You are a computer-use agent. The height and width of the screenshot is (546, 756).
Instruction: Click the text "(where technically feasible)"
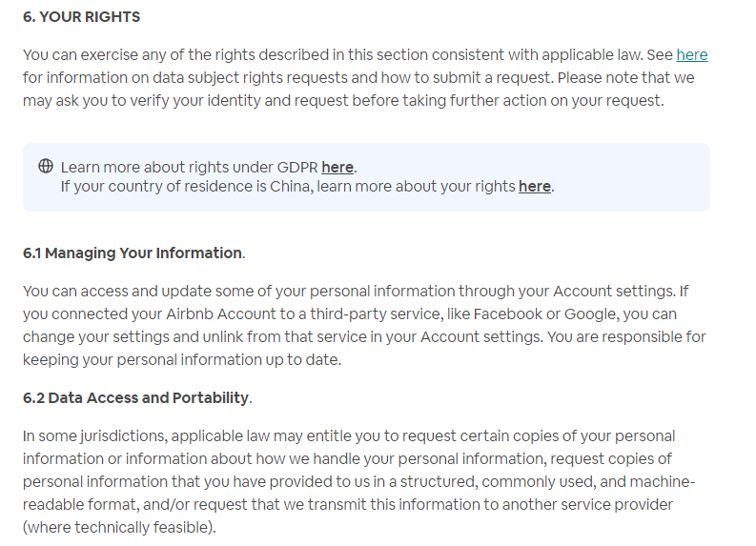click(x=117, y=528)
